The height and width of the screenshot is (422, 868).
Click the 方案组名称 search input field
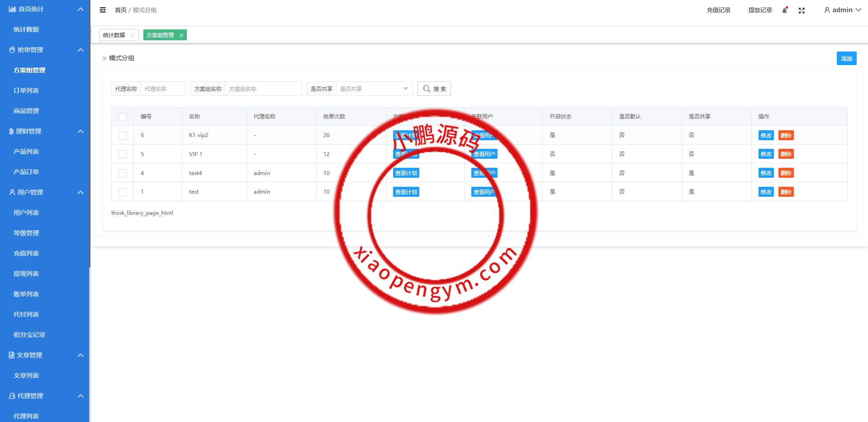coord(263,89)
